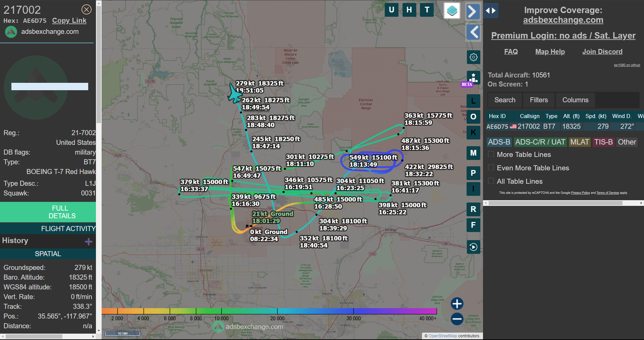Open the FAQ link
Screen dimensions: 644x340
tap(511, 52)
